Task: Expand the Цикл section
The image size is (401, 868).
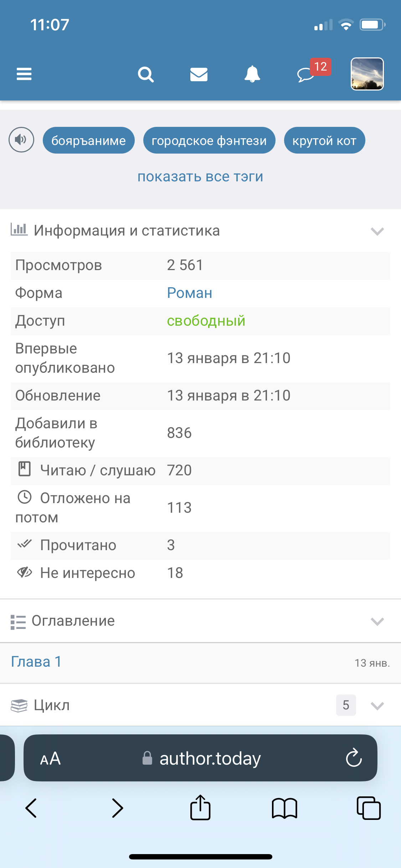Action: (377, 706)
